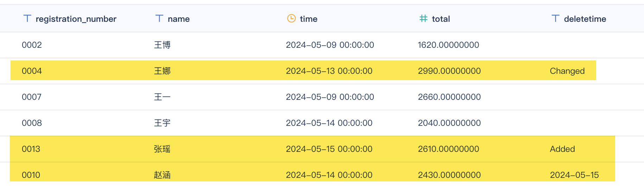Click the Changed status cell
This screenshot has height=187, width=644.
point(567,71)
